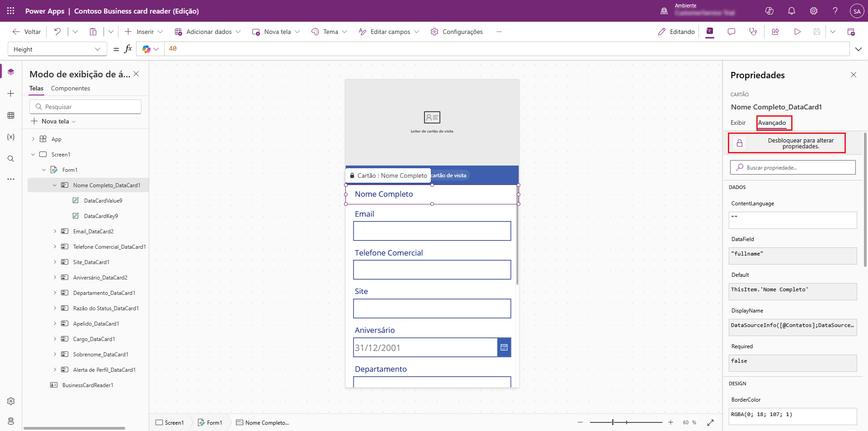Expand Site_DataCard1 tree node
The image size is (868, 431).
pyautogui.click(x=55, y=262)
